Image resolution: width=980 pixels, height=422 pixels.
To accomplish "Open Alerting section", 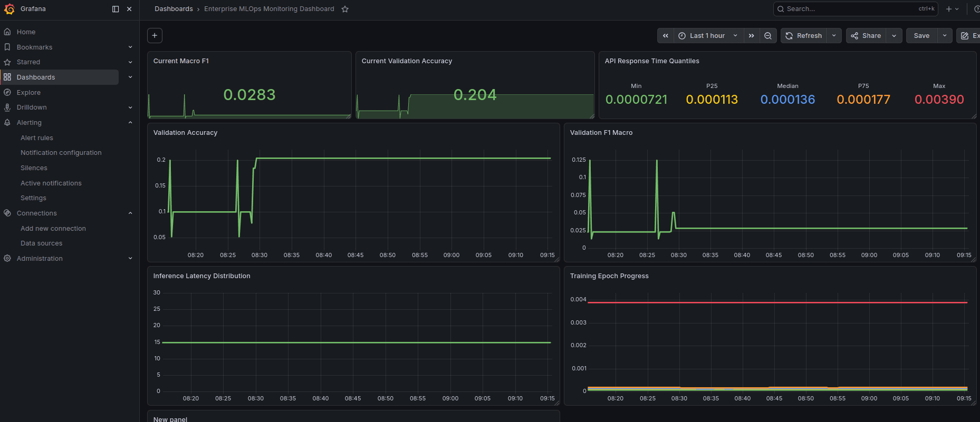I will 29,123.
